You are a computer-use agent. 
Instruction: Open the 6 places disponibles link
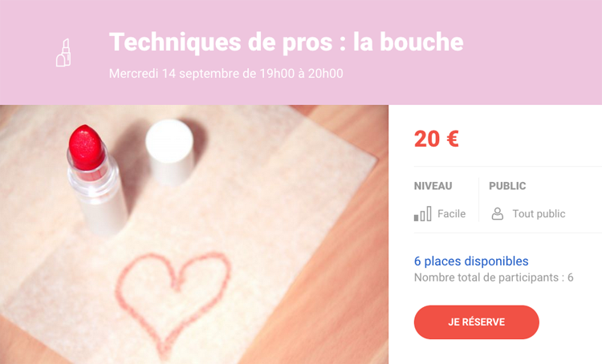pyautogui.click(x=471, y=261)
